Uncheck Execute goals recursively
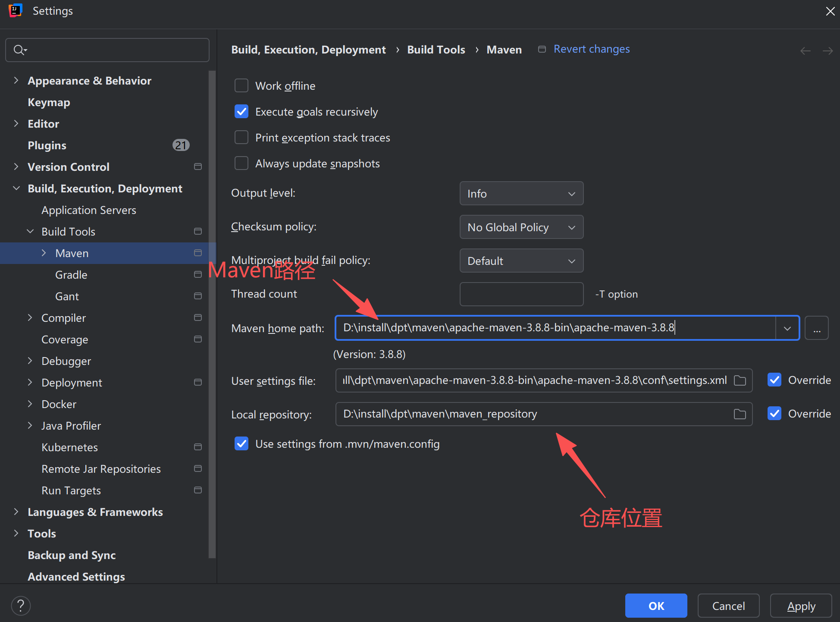Image resolution: width=840 pixels, height=622 pixels. pyautogui.click(x=241, y=112)
